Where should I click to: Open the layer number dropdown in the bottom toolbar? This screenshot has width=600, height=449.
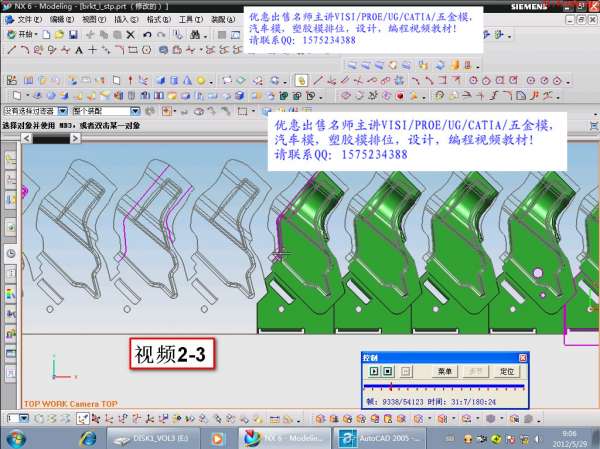click(24, 418)
